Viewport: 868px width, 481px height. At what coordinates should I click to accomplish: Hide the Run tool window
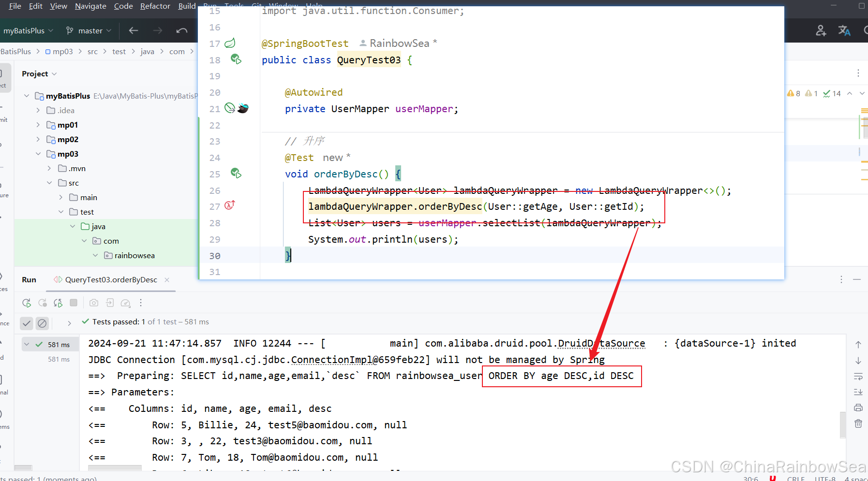click(857, 279)
